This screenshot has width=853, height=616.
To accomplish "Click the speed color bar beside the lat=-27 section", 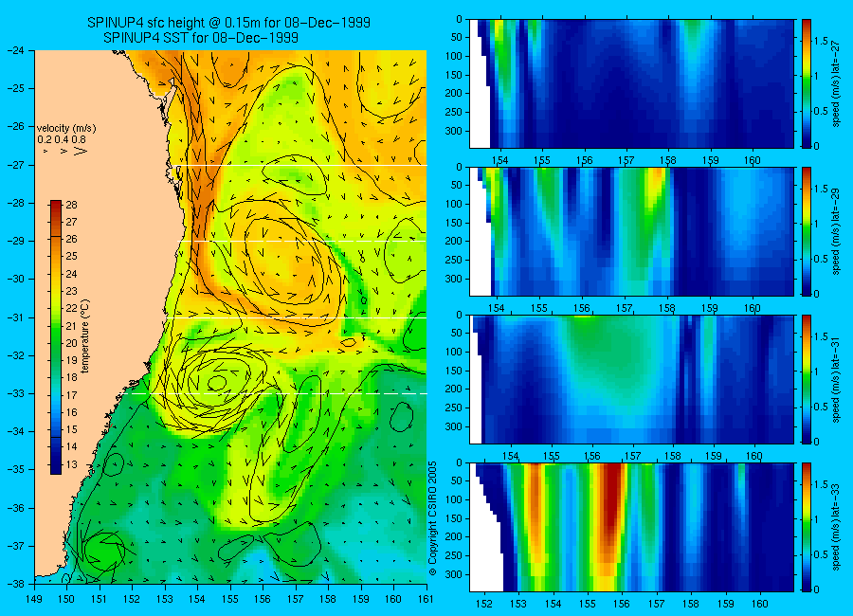I will pos(807,83).
